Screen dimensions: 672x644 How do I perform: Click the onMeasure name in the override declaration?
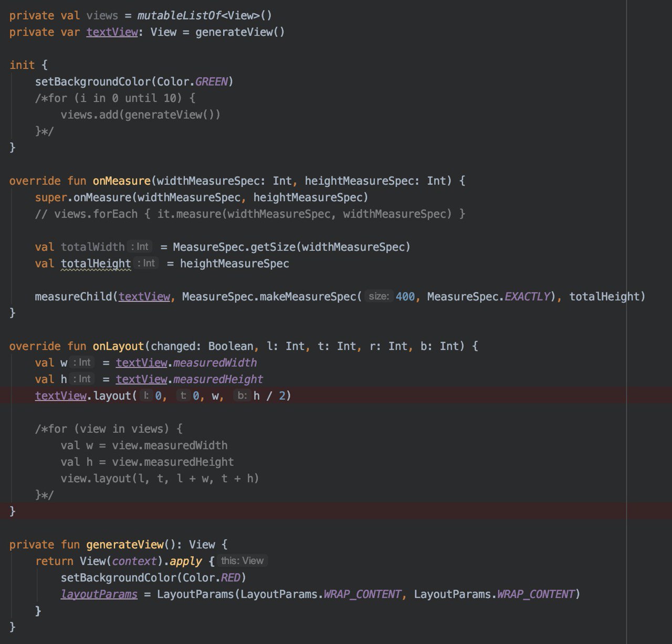122,181
